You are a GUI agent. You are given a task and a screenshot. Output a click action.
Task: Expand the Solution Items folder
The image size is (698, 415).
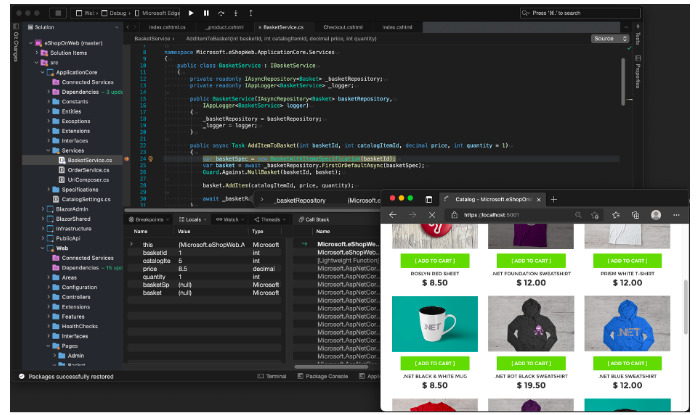click(37, 53)
